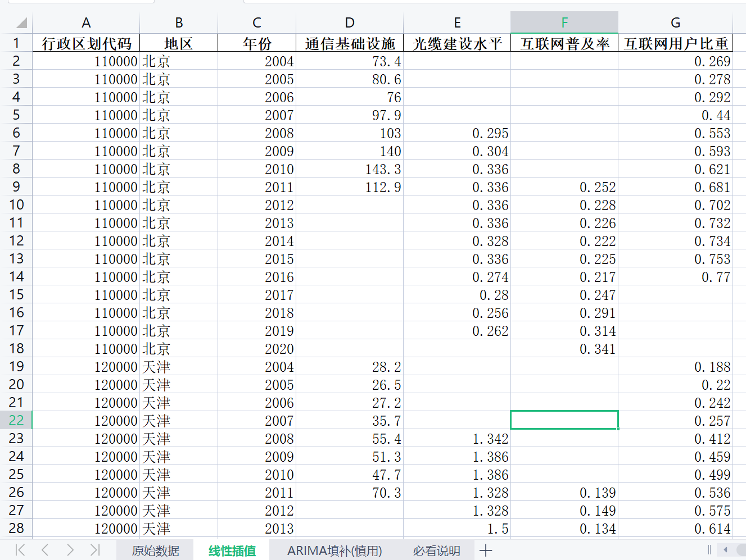Click the horizontal scrollbar left arrow
The image size is (746, 560).
(x=726, y=550)
